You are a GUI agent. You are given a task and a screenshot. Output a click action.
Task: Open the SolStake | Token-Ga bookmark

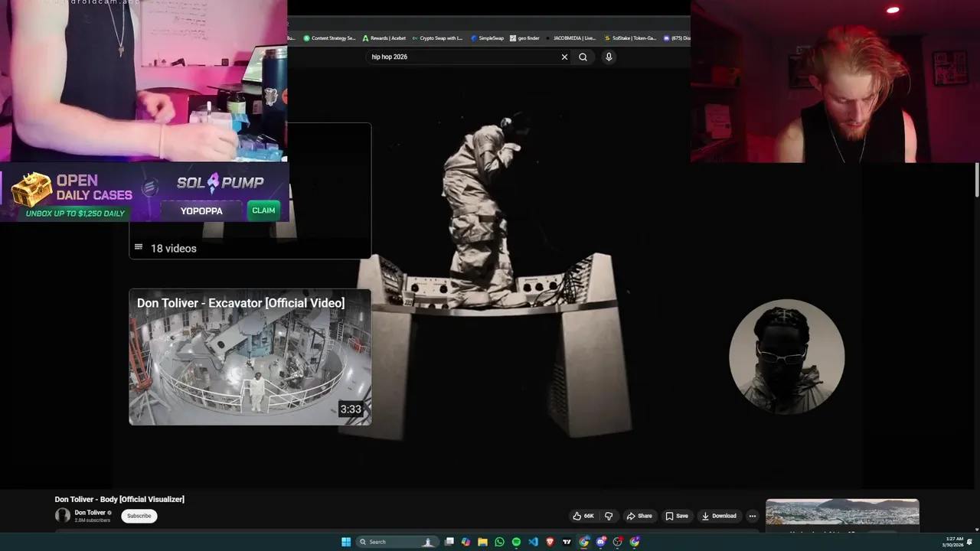[x=630, y=37]
